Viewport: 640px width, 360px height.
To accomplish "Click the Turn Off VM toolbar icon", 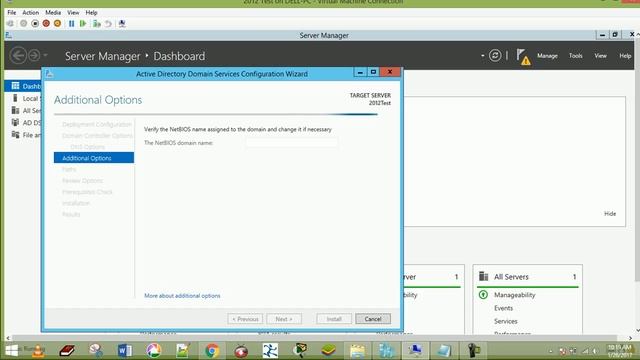I will pyautogui.click(x=35, y=24).
